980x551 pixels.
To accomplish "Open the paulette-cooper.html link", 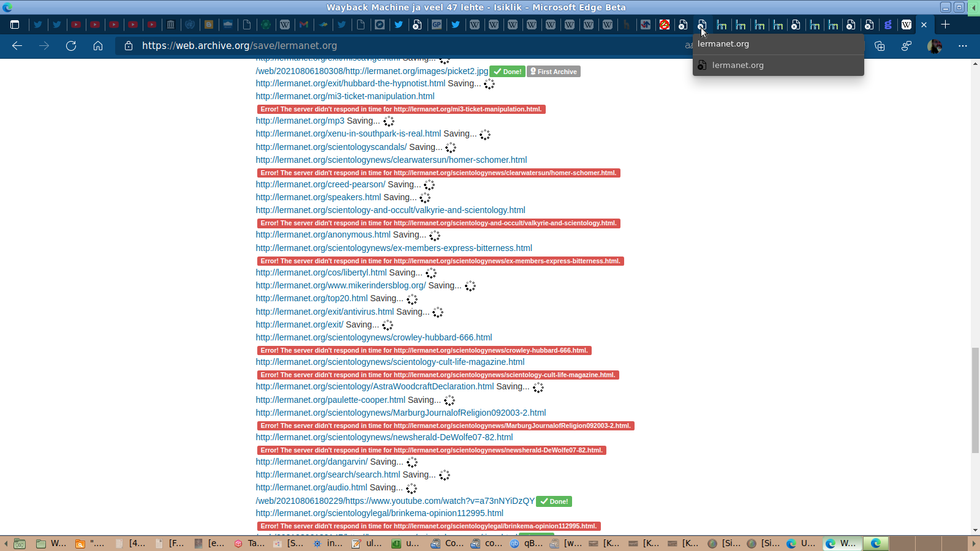I will pos(331,400).
